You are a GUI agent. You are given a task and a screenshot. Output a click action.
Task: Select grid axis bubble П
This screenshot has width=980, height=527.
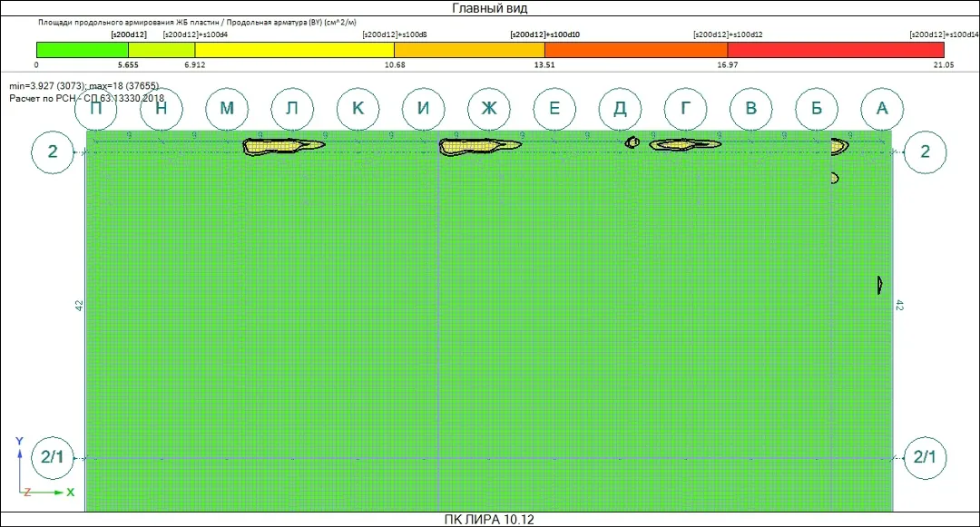[96, 109]
